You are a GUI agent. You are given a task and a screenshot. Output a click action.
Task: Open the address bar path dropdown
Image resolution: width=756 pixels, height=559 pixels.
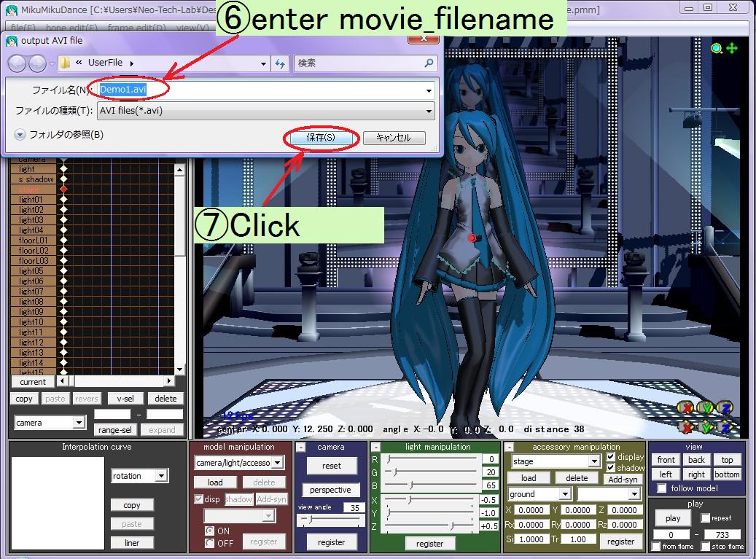pos(263,63)
